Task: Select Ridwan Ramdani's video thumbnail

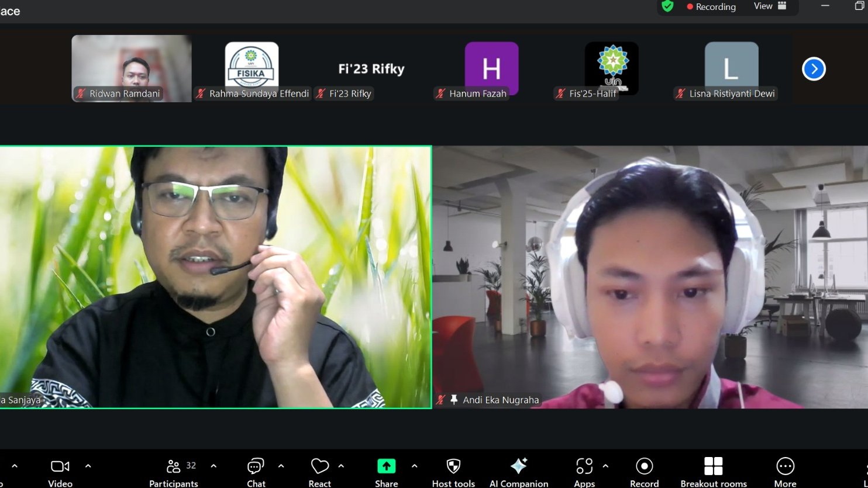Action: [132, 68]
